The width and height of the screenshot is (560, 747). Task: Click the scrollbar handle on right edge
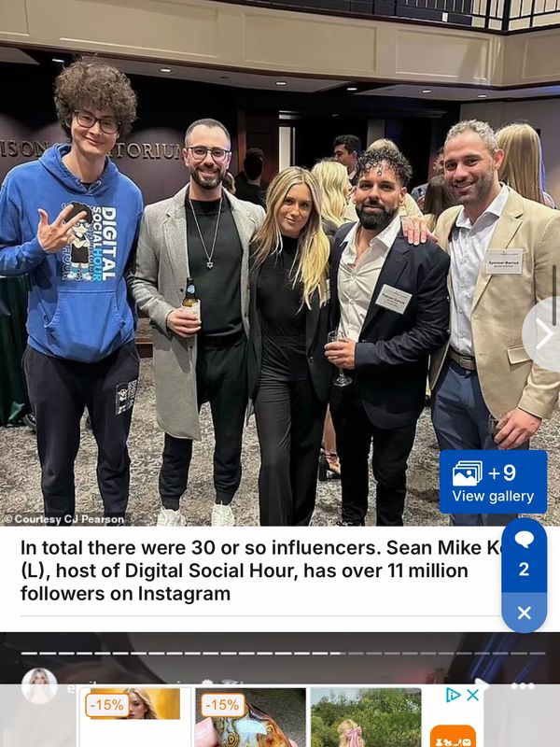click(x=554, y=295)
